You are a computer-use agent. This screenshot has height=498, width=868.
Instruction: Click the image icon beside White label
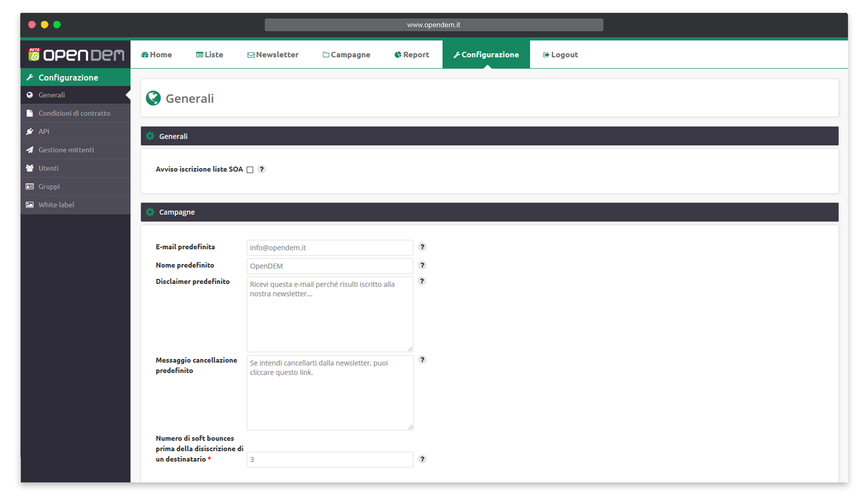point(30,205)
